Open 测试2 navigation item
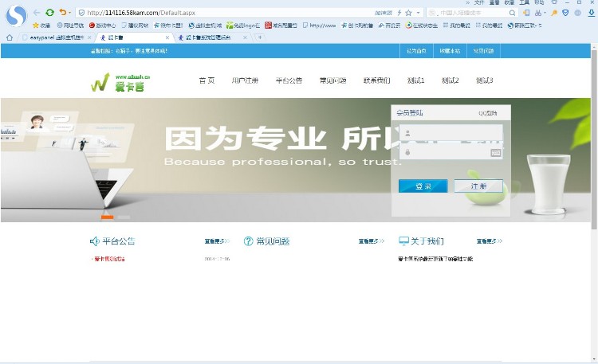 (450, 80)
